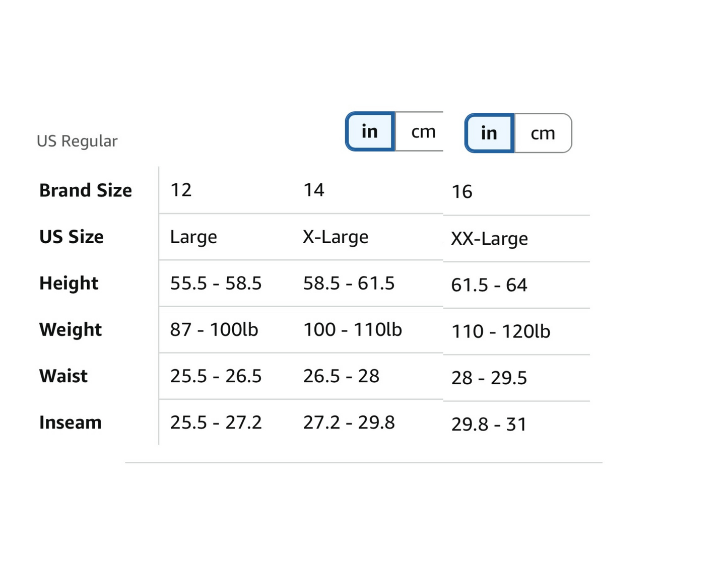728x562 pixels.
Task: Click the Waist row header
Action: click(62, 376)
